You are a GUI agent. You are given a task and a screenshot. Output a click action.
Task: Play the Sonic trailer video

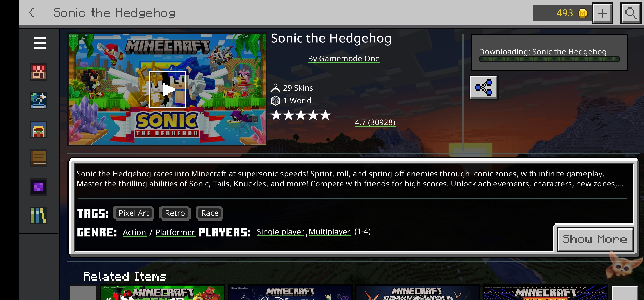(x=167, y=89)
